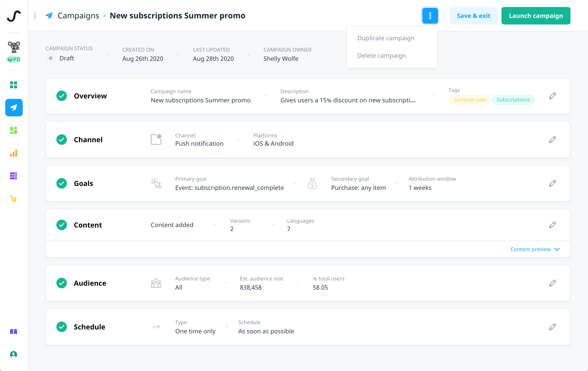The height and width of the screenshot is (371, 588).
Task: Select the Campaigns paper-plane sidebar icon
Action: (14, 108)
